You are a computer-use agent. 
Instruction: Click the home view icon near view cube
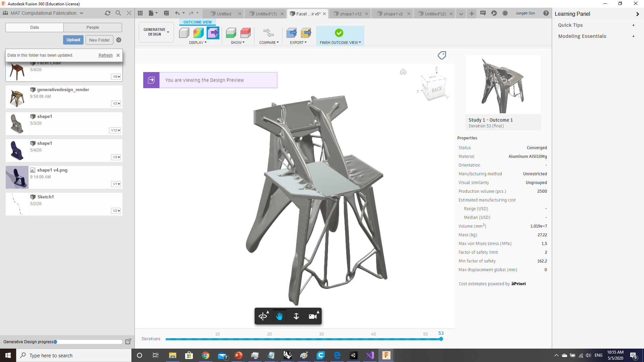pyautogui.click(x=403, y=72)
